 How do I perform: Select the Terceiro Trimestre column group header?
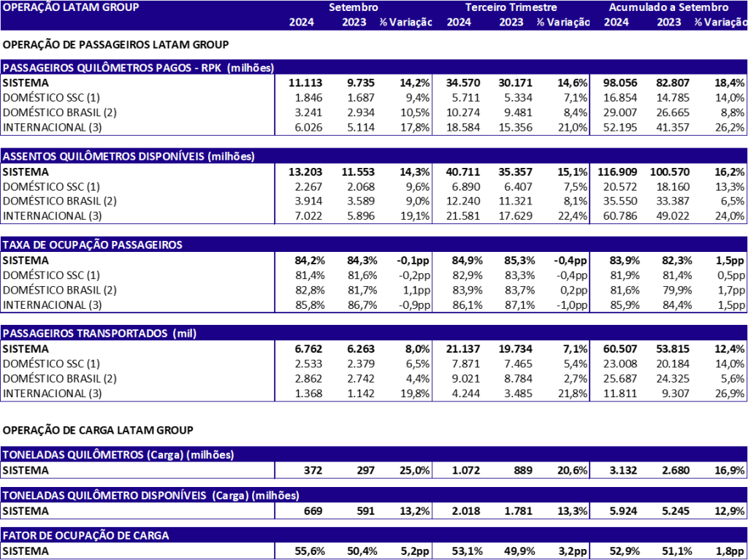coord(511,7)
